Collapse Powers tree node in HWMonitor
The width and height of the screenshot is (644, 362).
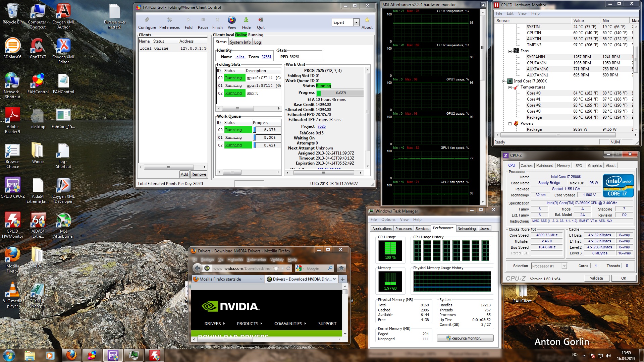pyautogui.click(x=510, y=123)
